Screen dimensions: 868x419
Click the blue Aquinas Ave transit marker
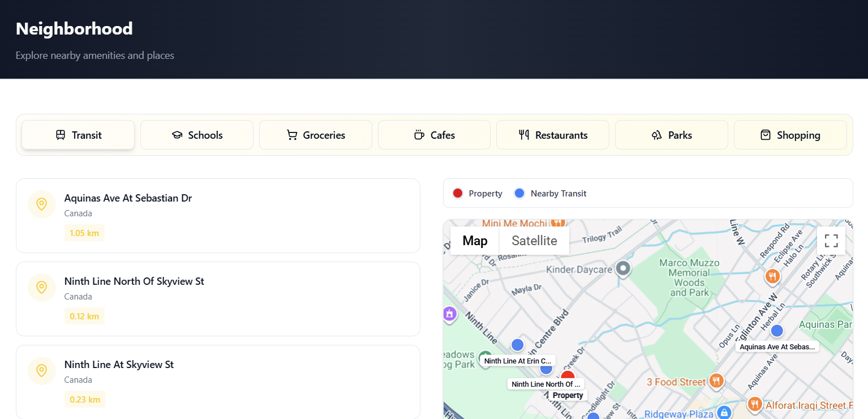tap(777, 330)
